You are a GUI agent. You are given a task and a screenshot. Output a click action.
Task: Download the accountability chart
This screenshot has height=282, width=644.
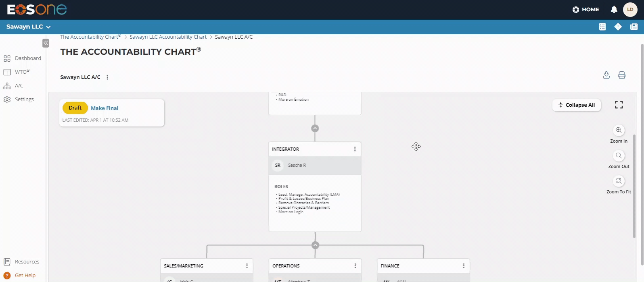coord(606,75)
